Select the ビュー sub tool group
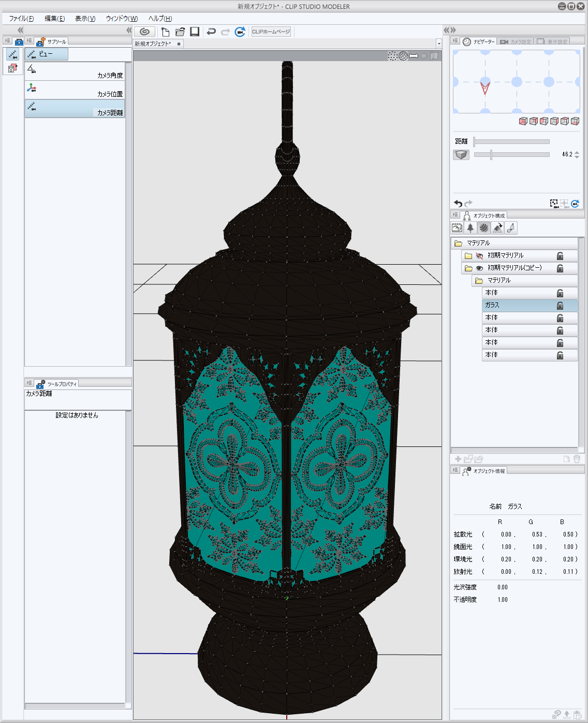This screenshot has width=588, height=723. coord(47,54)
